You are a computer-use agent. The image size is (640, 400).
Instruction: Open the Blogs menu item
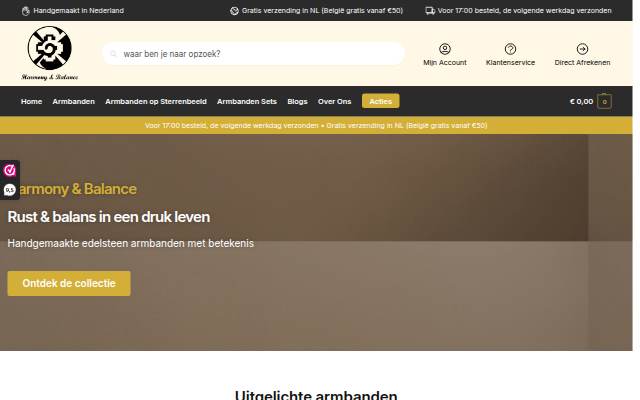(x=297, y=102)
